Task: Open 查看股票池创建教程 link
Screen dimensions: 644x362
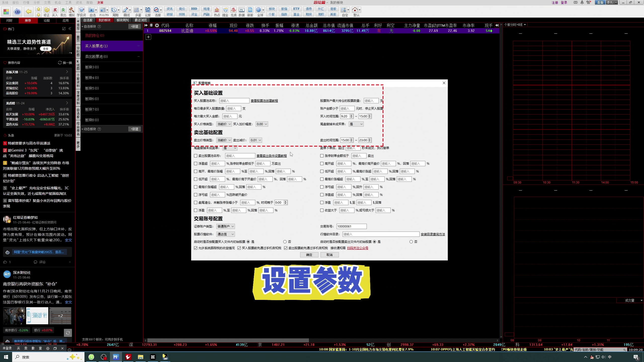Action: click(x=264, y=101)
